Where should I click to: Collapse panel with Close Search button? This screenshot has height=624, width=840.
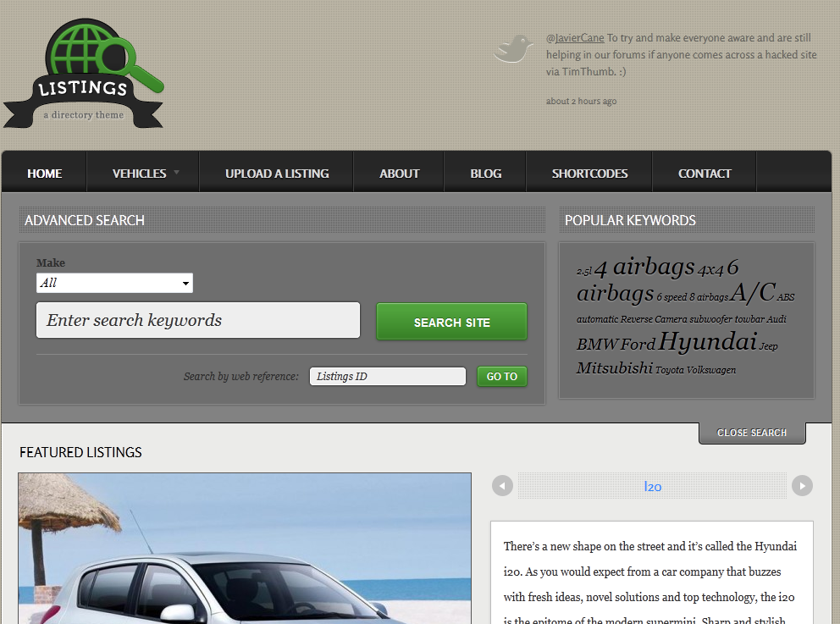tap(752, 433)
